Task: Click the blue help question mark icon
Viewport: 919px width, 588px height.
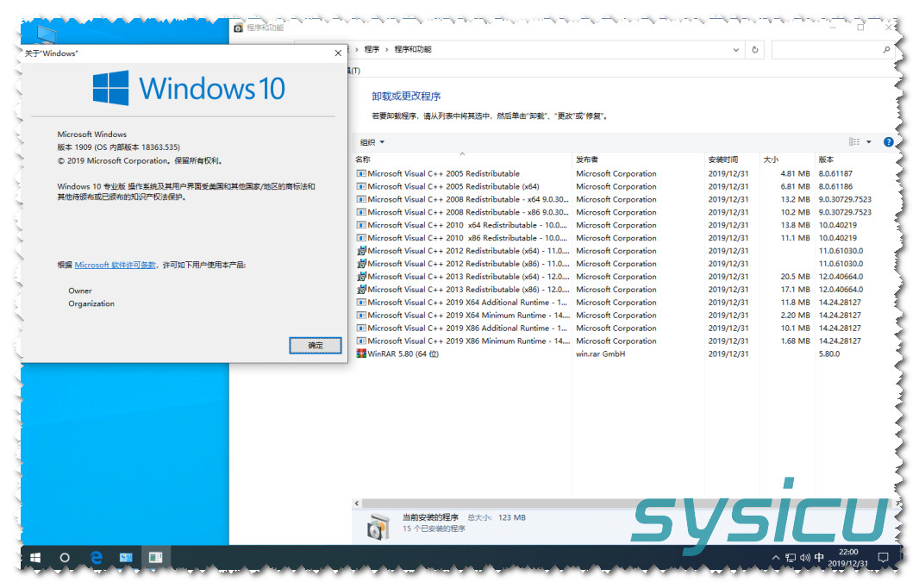Action: point(889,142)
